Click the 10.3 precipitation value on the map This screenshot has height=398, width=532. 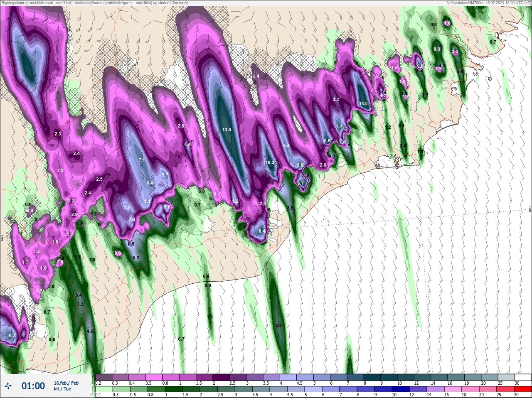(x=270, y=162)
